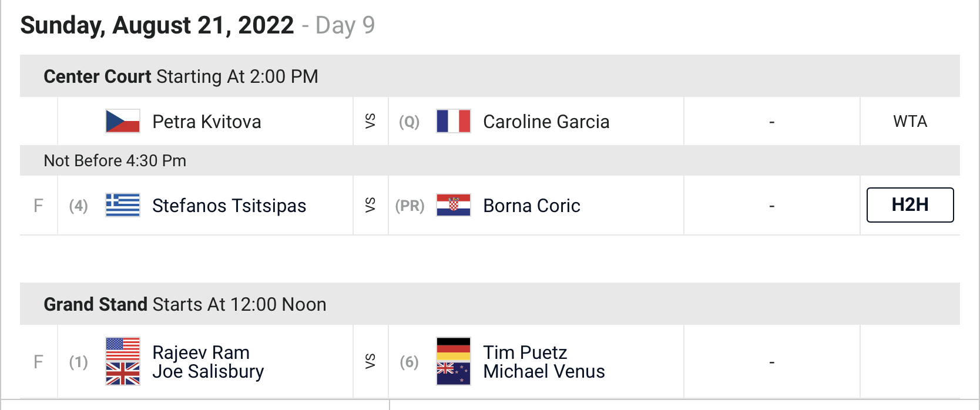Open Caroline Garcia's player name

(546, 122)
